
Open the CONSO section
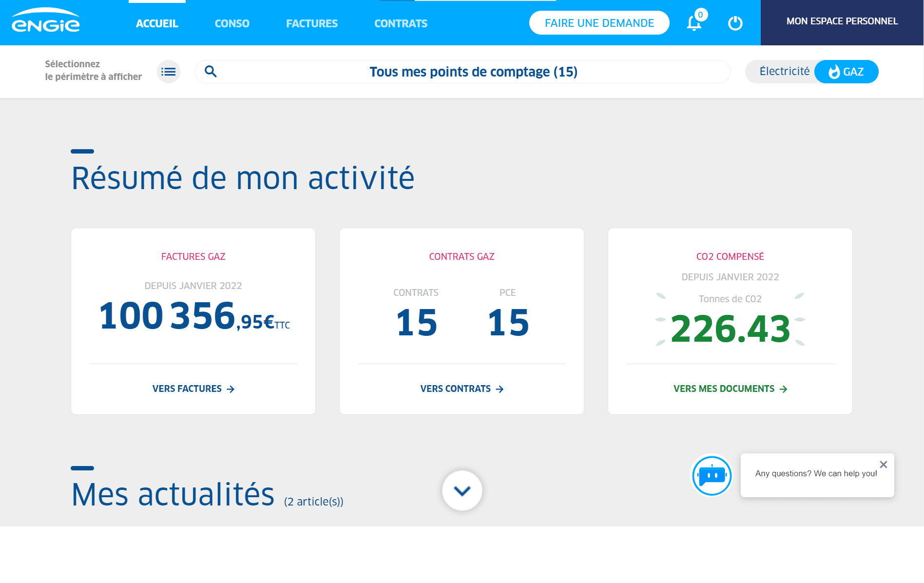pyautogui.click(x=232, y=23)
